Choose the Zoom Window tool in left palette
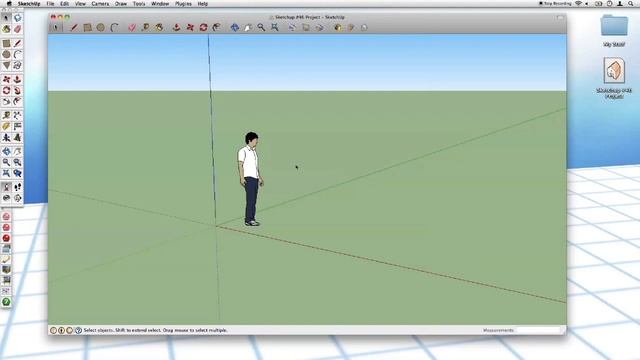640x360 pixels. (18, 162)
